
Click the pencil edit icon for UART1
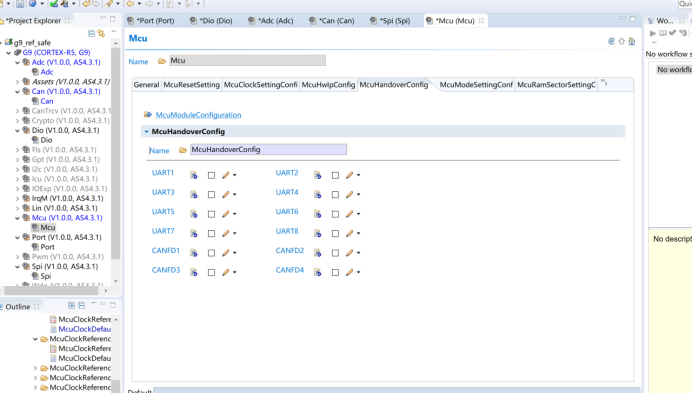pos(225,175)
